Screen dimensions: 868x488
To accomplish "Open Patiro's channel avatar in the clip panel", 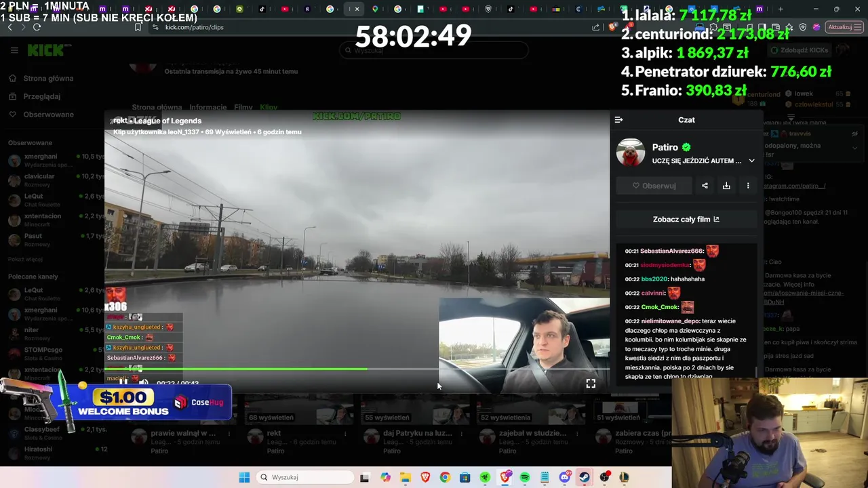I will tap(631, 152).
